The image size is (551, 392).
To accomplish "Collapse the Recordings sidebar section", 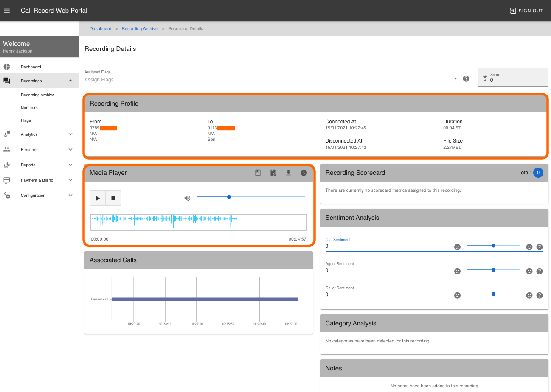I will click(x=39, y=81).
